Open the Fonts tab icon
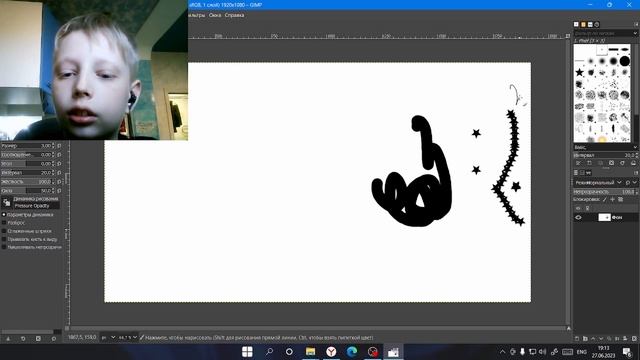Screen dimensions: 640x360 [x=590, y=24]
